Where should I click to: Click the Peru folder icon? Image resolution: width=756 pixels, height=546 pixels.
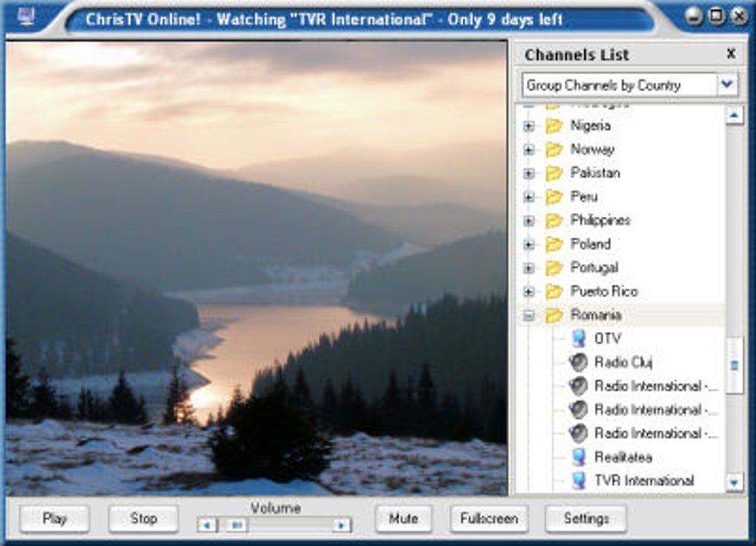click(x=554, y=196)
